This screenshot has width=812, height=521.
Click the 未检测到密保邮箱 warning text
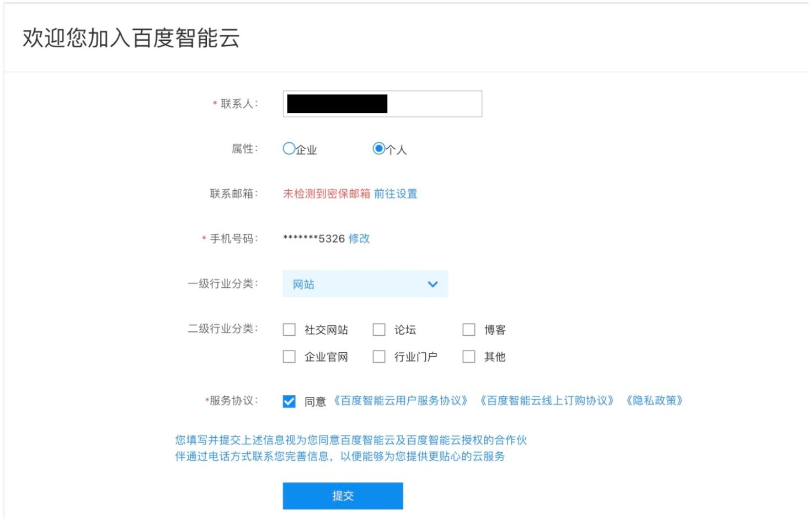click(x=327, y=194)
